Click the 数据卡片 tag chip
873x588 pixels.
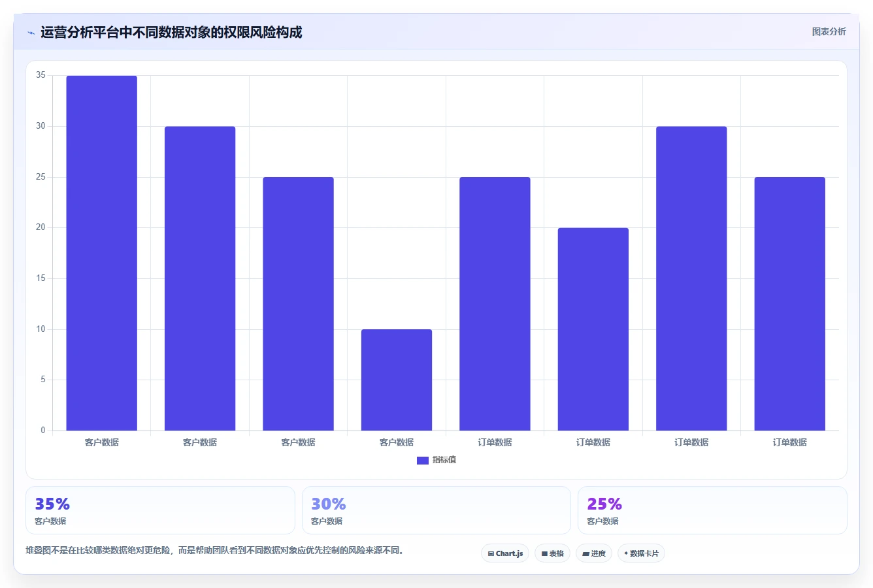tap(641, 553)
